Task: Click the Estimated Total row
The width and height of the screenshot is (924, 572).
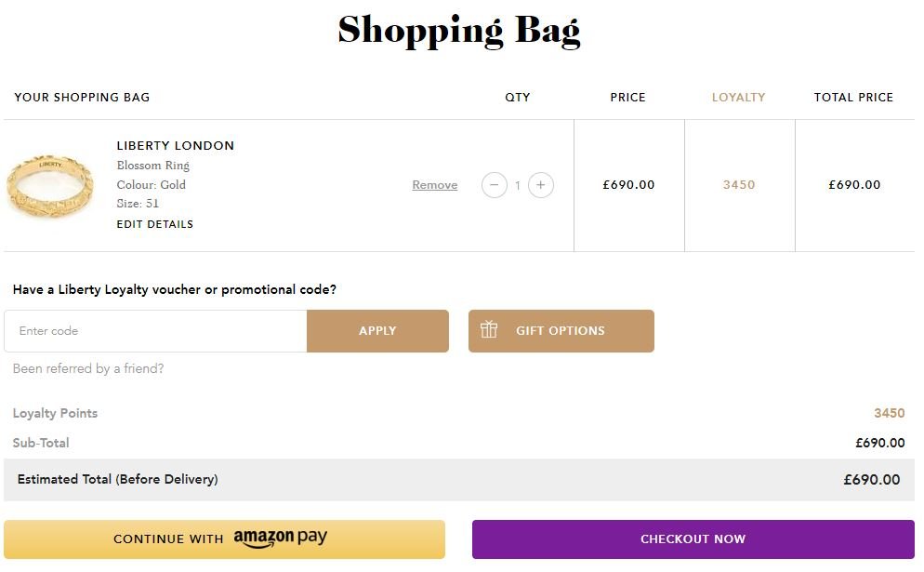Action: pyautogui.click(x=462, y=479)
